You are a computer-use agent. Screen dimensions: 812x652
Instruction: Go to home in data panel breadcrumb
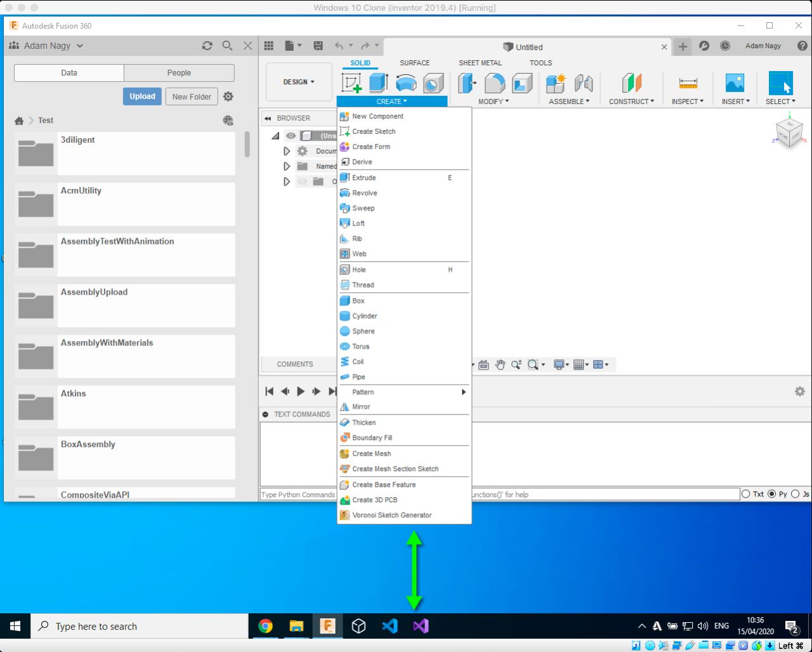(x=19, y=121)
